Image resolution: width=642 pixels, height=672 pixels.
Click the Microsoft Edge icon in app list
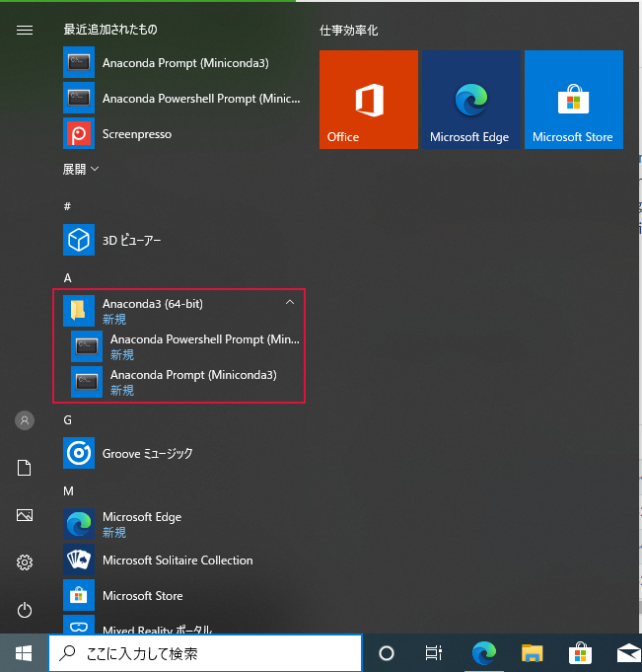tap(79, 524)
